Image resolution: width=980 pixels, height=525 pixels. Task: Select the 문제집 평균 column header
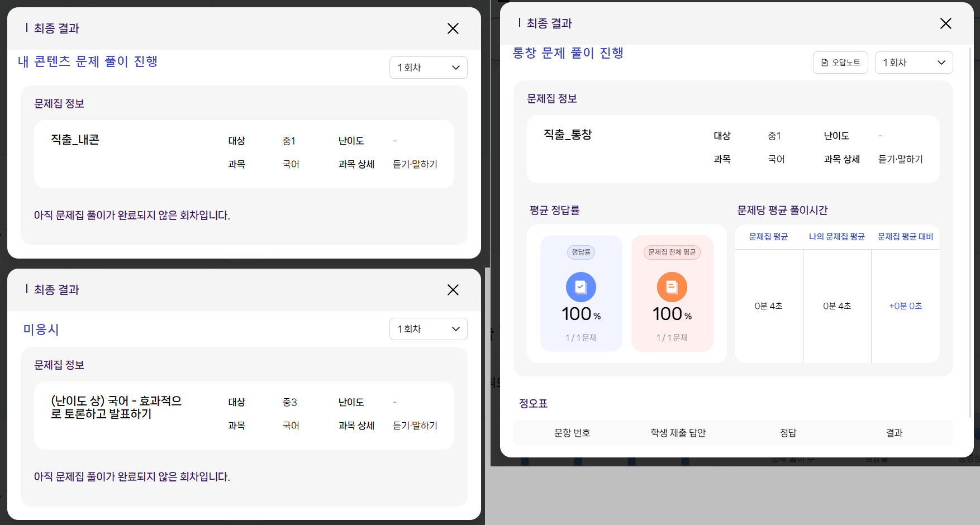click(768, 237)
